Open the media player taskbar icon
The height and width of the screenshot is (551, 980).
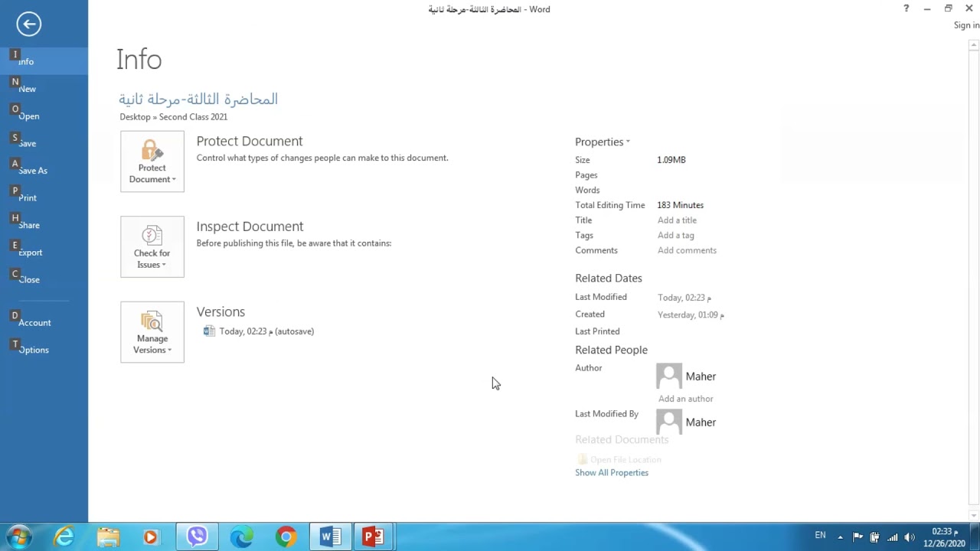151,537
